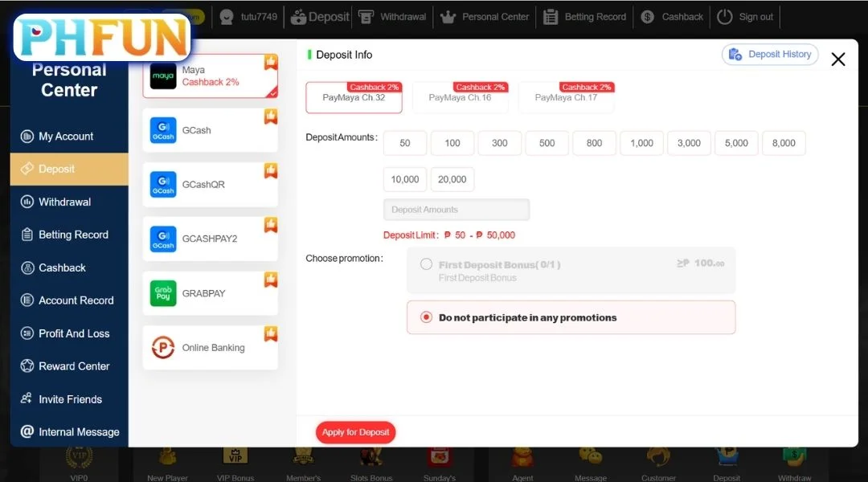The width and height of the screenshot is (868, 482).
Task: Click the Deposit History icon
Action: pos(735,55)
